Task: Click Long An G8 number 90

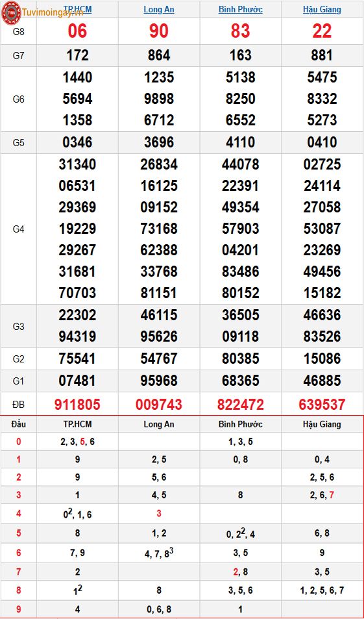Action: tap(159, 31)
